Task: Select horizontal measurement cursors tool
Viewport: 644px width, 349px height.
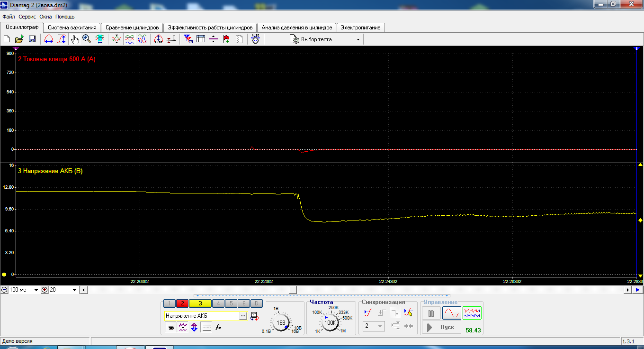Action: point(49,39)
